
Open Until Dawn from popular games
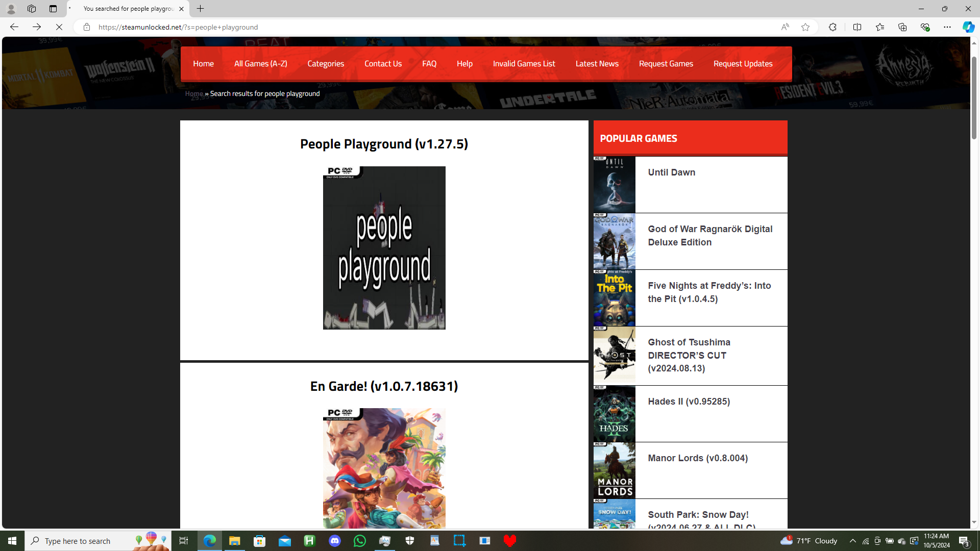click(671, 172)
